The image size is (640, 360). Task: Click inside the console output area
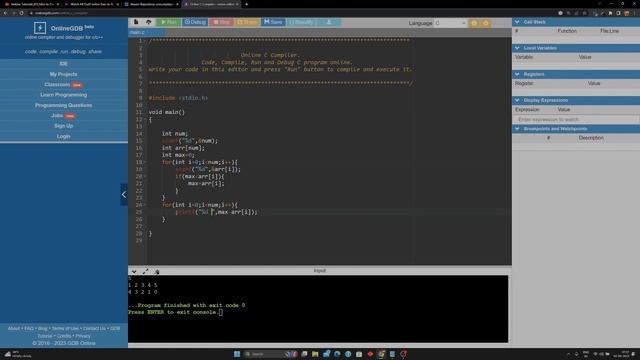(x=318, y=309)
